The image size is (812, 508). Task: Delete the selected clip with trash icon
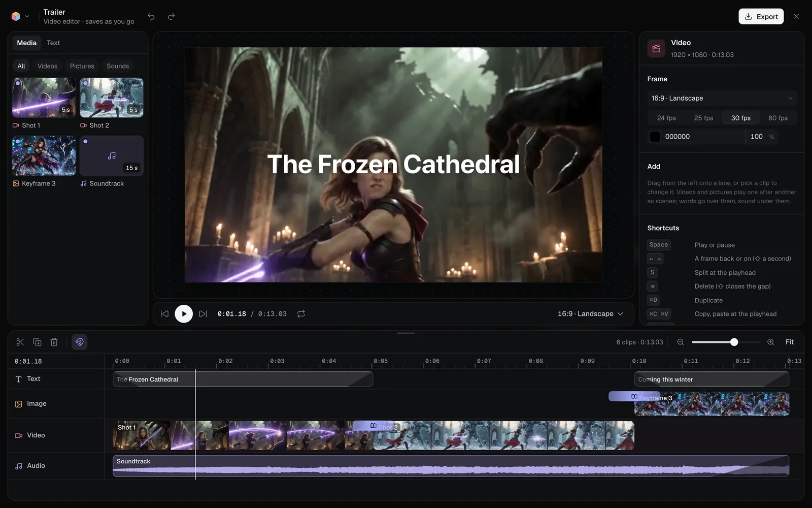pos(54,342)
